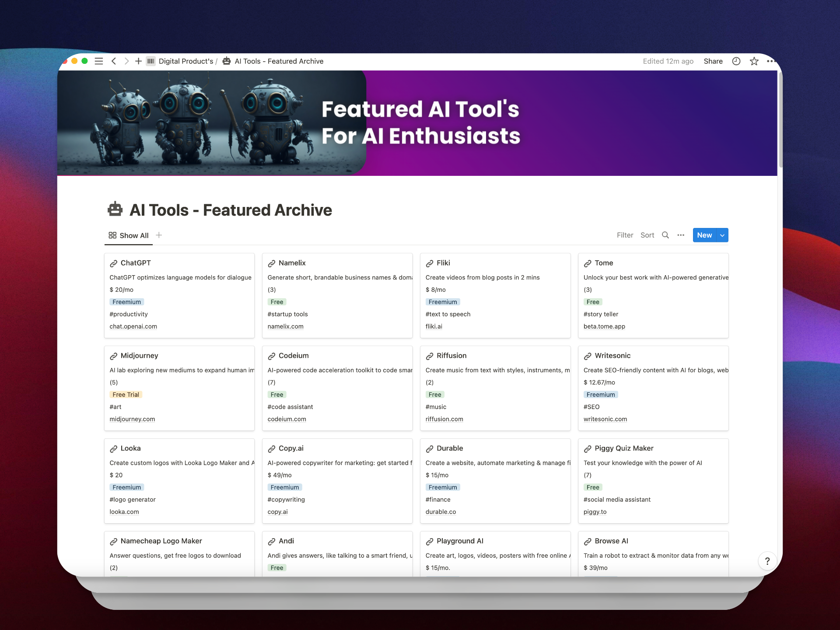Image resolution: width=840 pixels, height=630 pixels.
Task: Click the plus icon to add a new page
Action: tap(138, 61)
